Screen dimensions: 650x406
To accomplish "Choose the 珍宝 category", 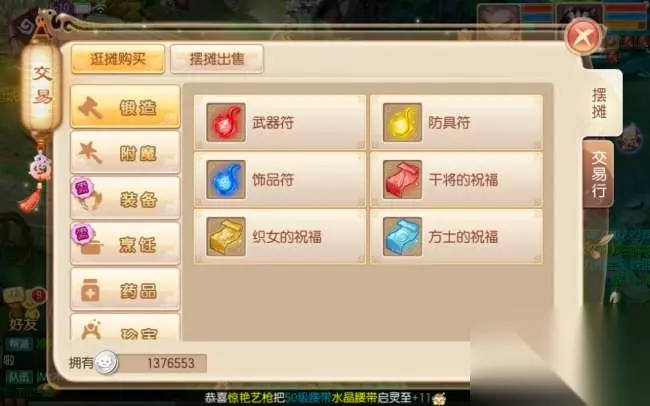I will pyautogui.click(x=126, y=328).
